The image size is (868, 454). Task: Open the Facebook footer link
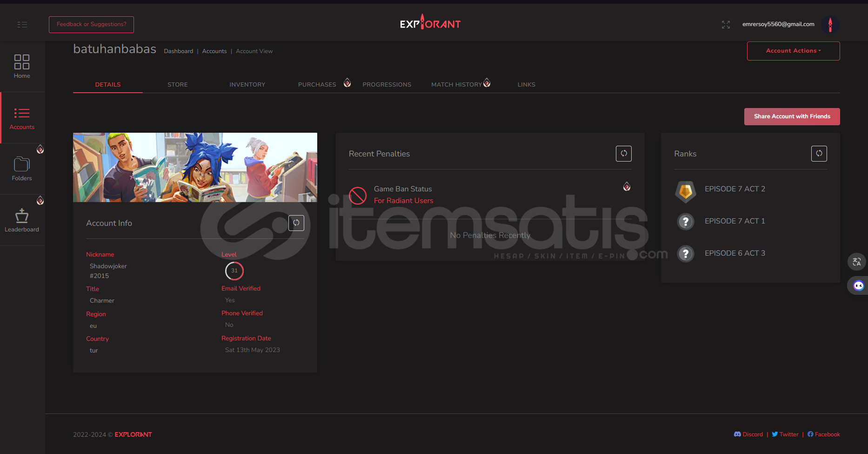[824, 434]
